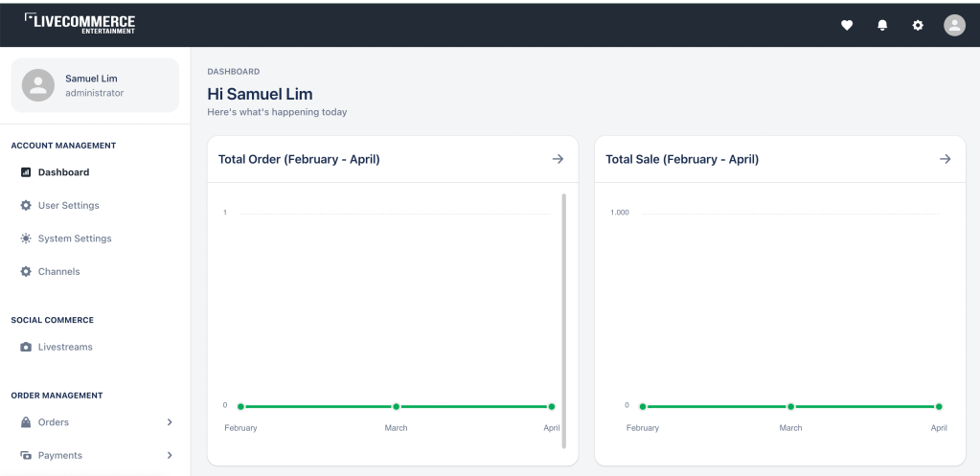
Task: Open the settings gear in top bar
Action: [918, 26]
